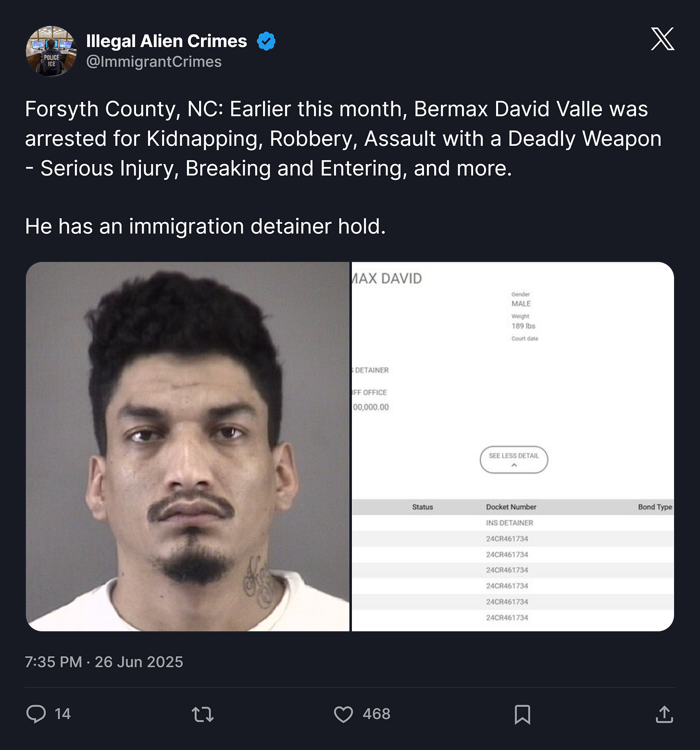The width and height of the screenshot is (700, 750).
Task: Click the X logo icon
Action: point(662,39)
